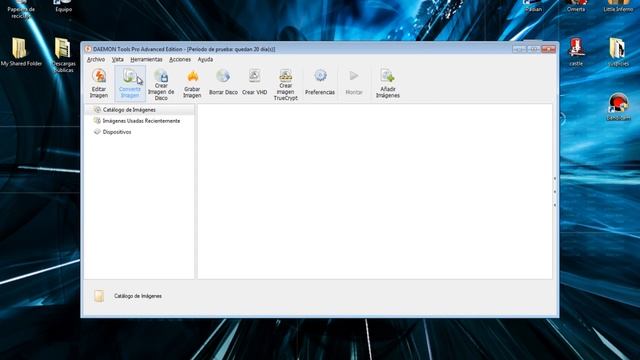The width and height of the screenshot is (640, 360).
Task: Open the Archivo menu
Action: pyautogui.click(x=96, y=60)
